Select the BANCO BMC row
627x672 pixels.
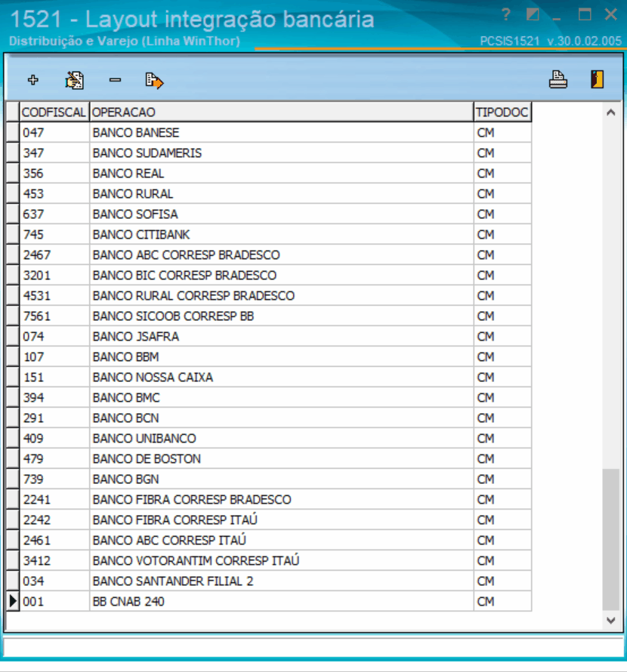point(269,397)
